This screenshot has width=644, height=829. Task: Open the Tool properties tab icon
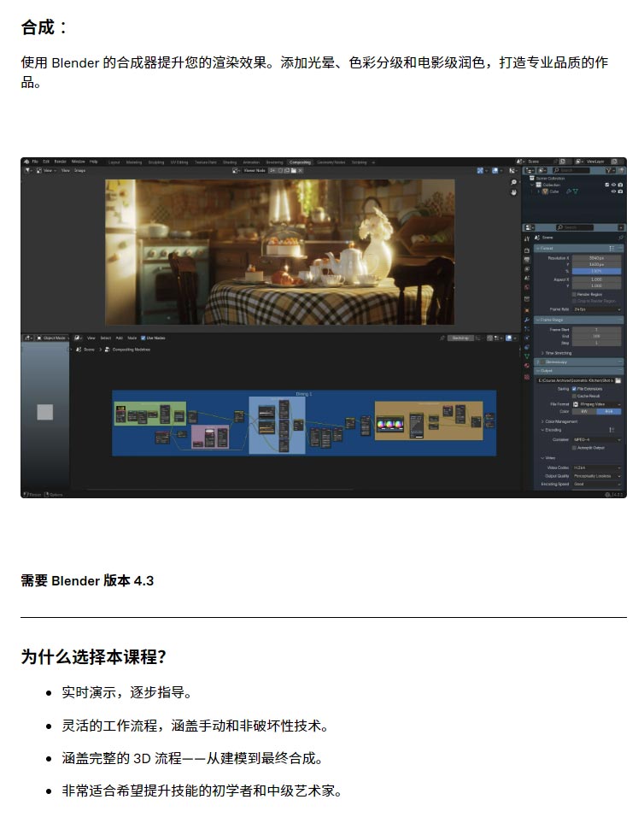(527, 238)
